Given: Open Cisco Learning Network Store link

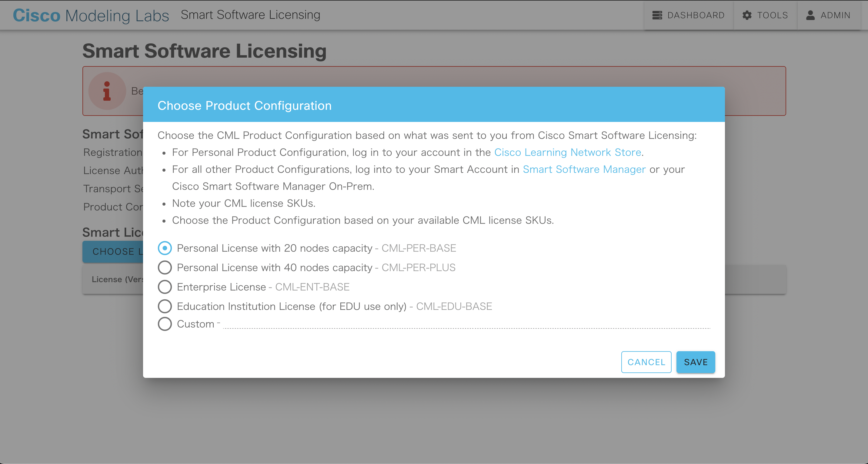Looking at the screenshot, I should pos(567,153).
